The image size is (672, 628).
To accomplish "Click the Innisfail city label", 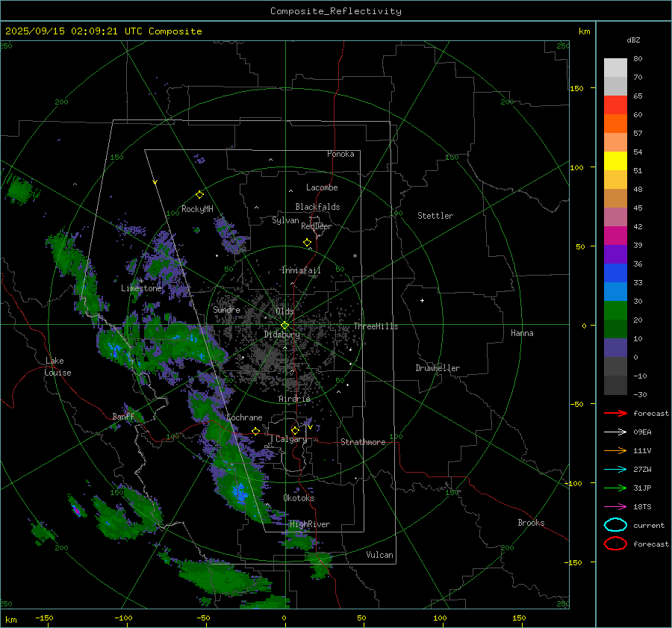I will coord(301,270).
